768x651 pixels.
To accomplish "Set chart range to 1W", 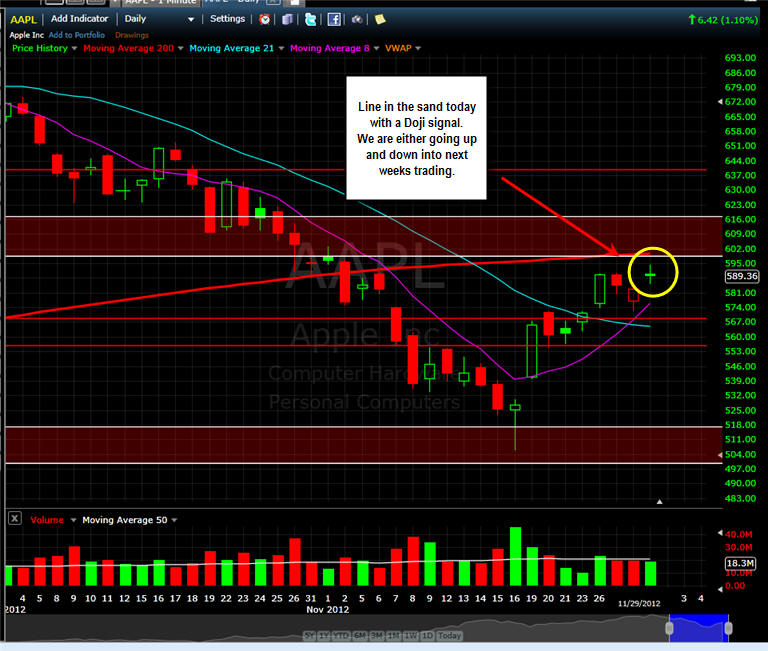I will click(x=410, y=635).
